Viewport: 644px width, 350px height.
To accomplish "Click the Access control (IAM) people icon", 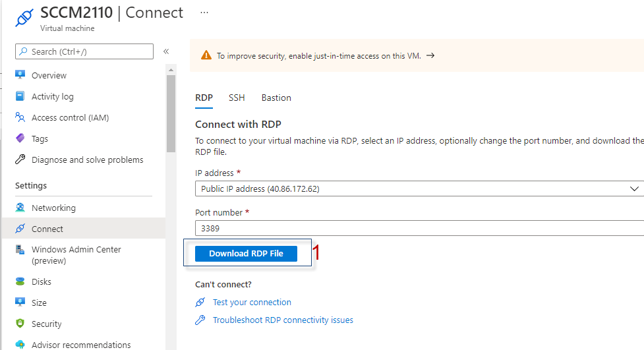I will point(20,117).
